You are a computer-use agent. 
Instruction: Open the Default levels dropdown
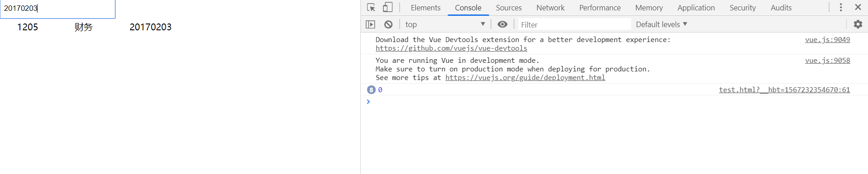(661, 24)
